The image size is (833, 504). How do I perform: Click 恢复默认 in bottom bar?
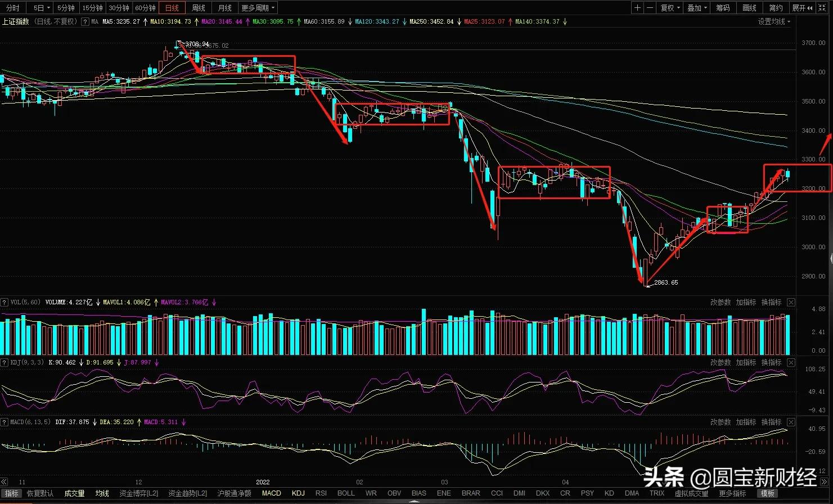point(40,493)
